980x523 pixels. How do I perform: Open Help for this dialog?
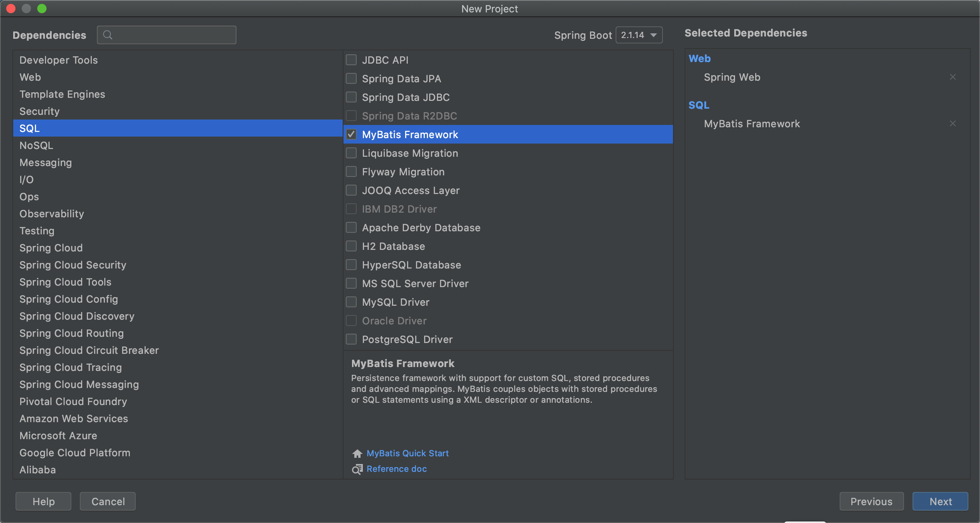click(43, 501)
